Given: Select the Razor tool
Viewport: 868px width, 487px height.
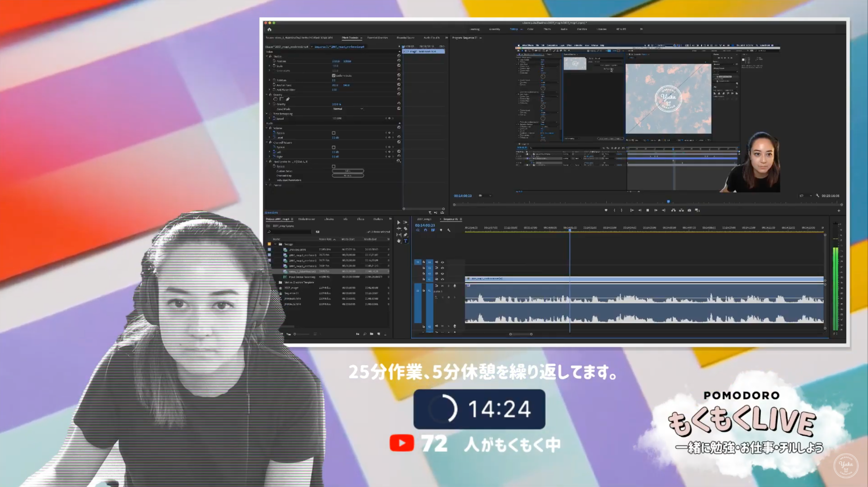Looking at the screenshot, I should pos(406,229).
